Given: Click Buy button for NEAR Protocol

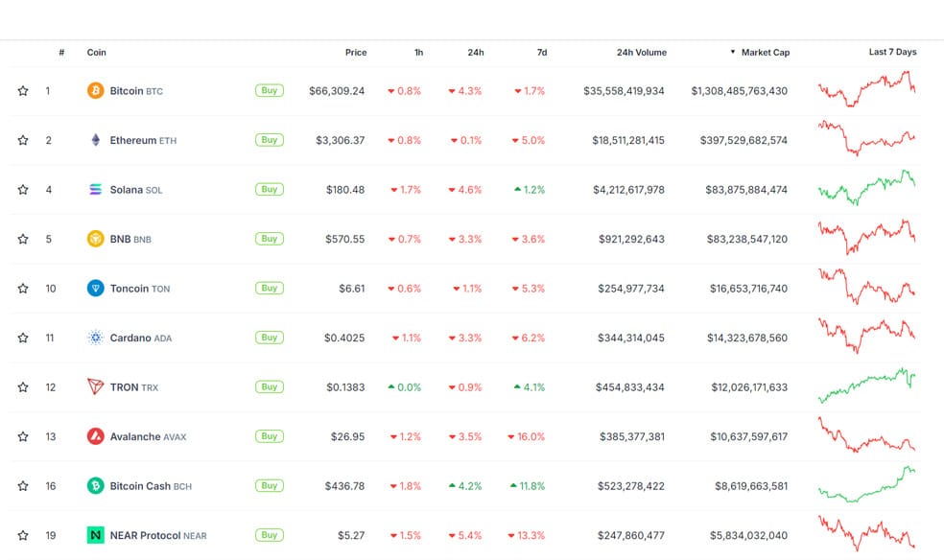Looking at the screenshot, I should point(270,534).
